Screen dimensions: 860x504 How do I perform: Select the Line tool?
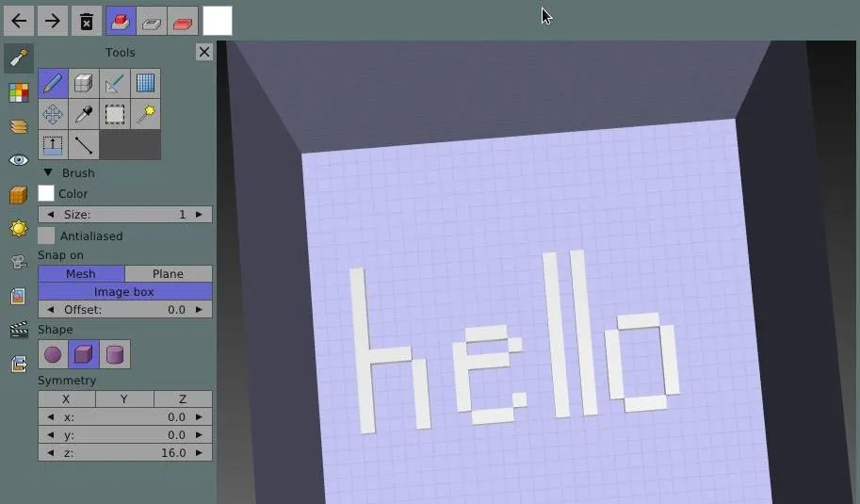click(x=84, y=145)
